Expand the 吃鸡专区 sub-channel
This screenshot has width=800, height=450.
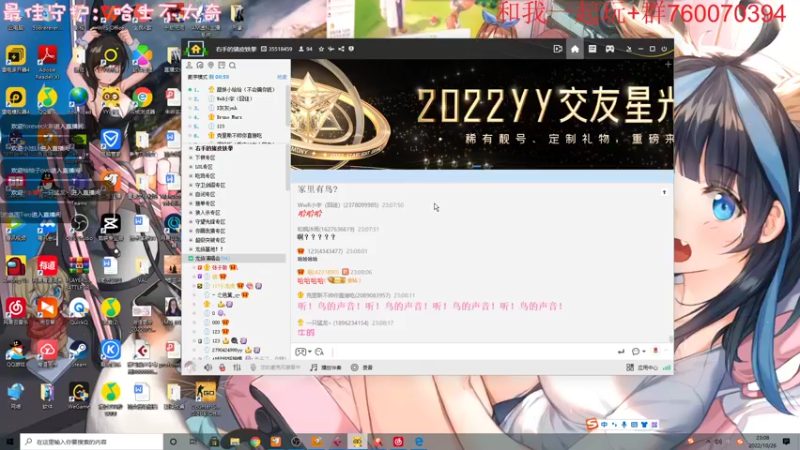(x=191, y=176)
